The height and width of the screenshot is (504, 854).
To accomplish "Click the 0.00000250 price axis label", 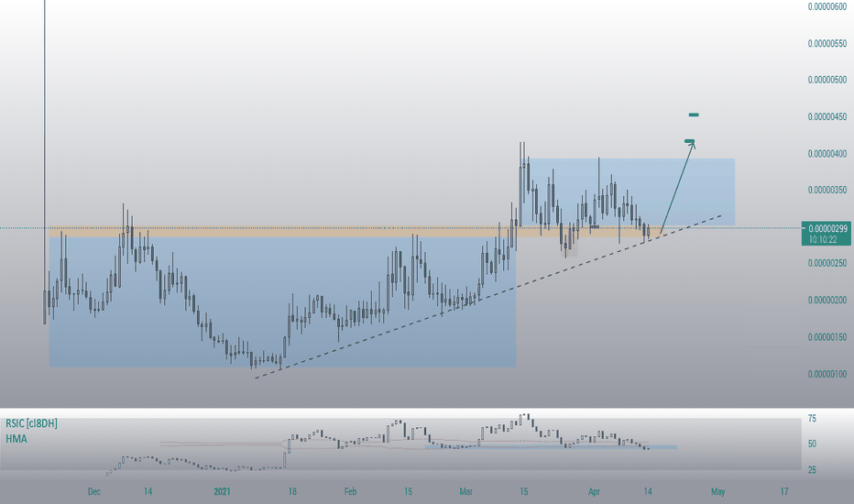I will 827,263.
